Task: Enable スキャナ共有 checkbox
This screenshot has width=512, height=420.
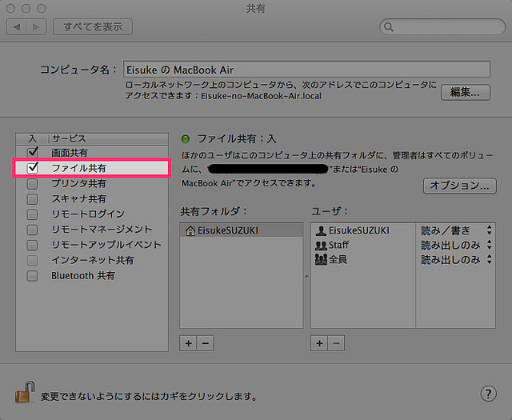Action: coord(32,199)
